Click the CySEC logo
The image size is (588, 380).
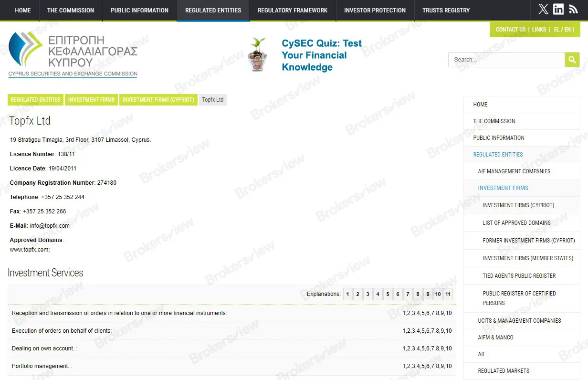tap(73, 54)
